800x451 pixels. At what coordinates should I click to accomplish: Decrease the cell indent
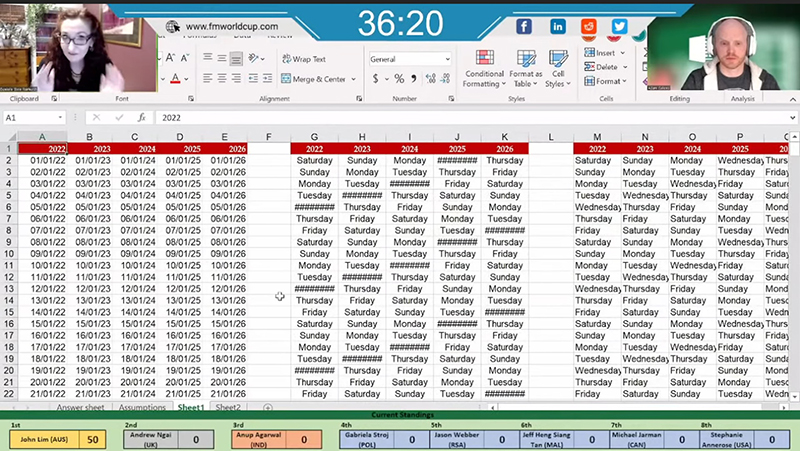click(x=253, y=78)
